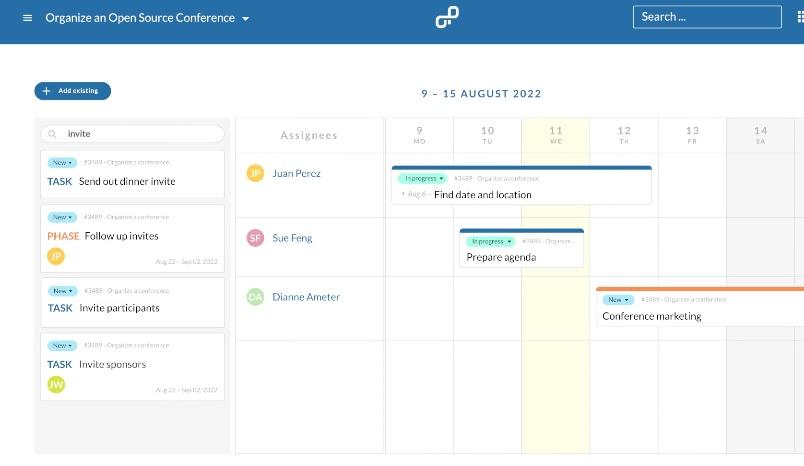Click Dianne Ameter's DA avatar
The image size is (804, 466).
[x=255, y=297]
